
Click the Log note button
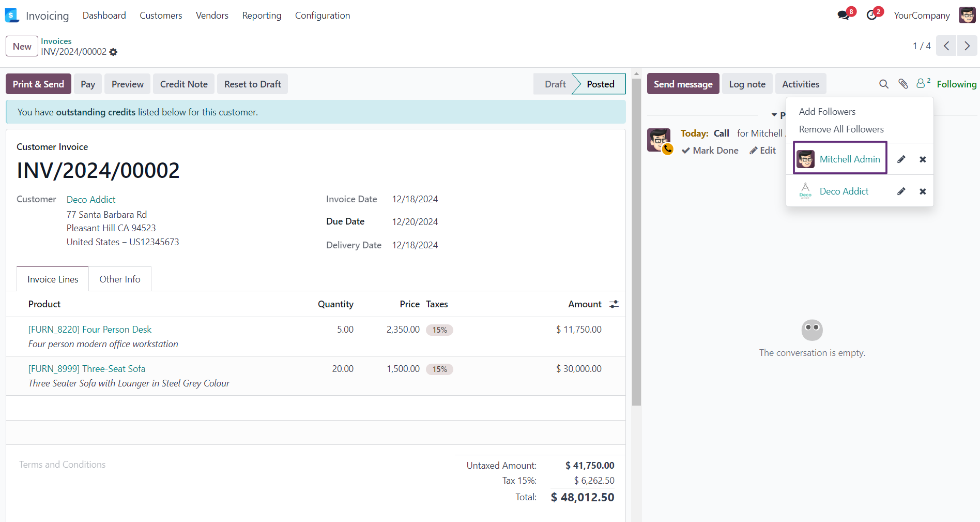coord(747,84)
